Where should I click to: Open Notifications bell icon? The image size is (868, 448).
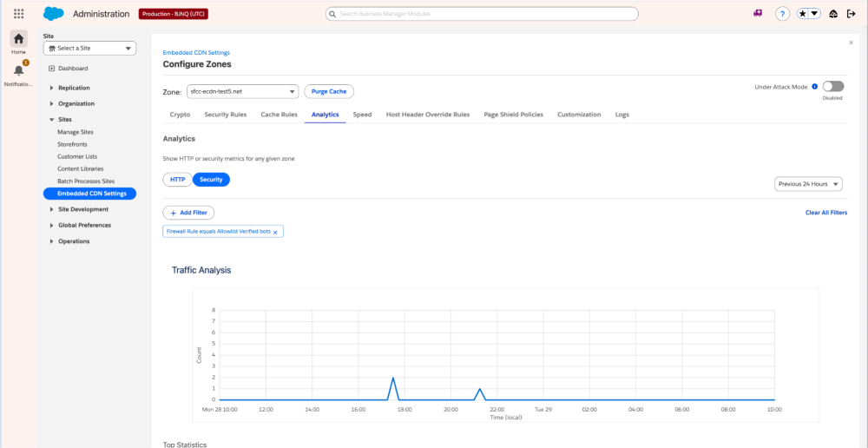(19, 70)
